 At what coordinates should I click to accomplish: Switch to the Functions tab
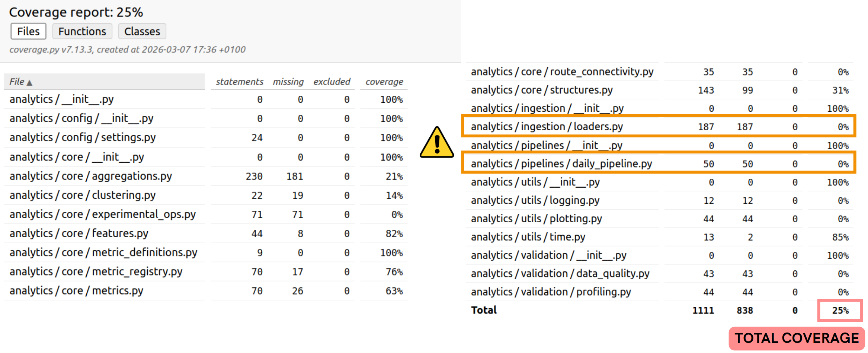(x=82, y=31)
